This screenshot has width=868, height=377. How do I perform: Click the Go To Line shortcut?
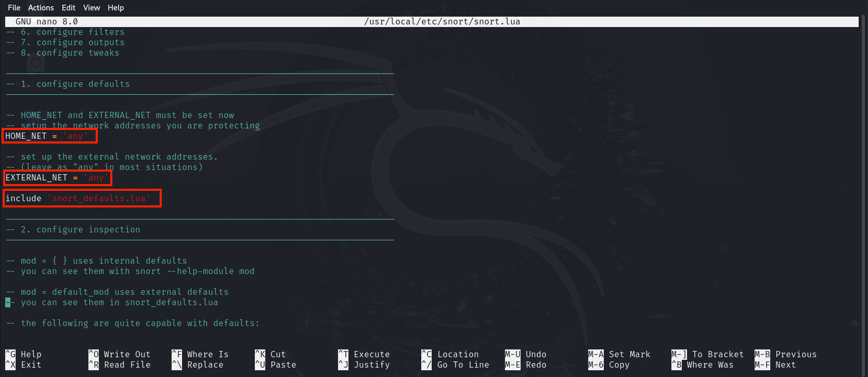[455, 365]
